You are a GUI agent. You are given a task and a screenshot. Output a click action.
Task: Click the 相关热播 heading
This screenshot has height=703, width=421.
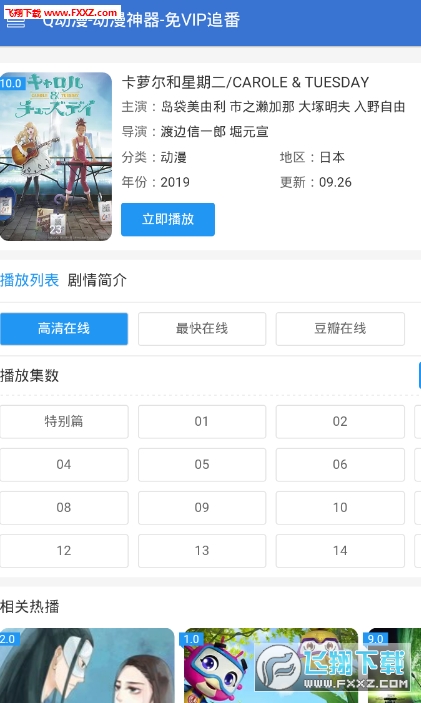point(30,607)
